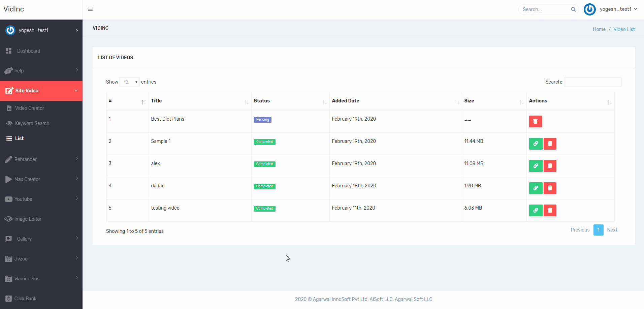Click the Gallery image icon
Image resolution: width=644 pixels, height=309 pixels.
click(x=9, y=239)
